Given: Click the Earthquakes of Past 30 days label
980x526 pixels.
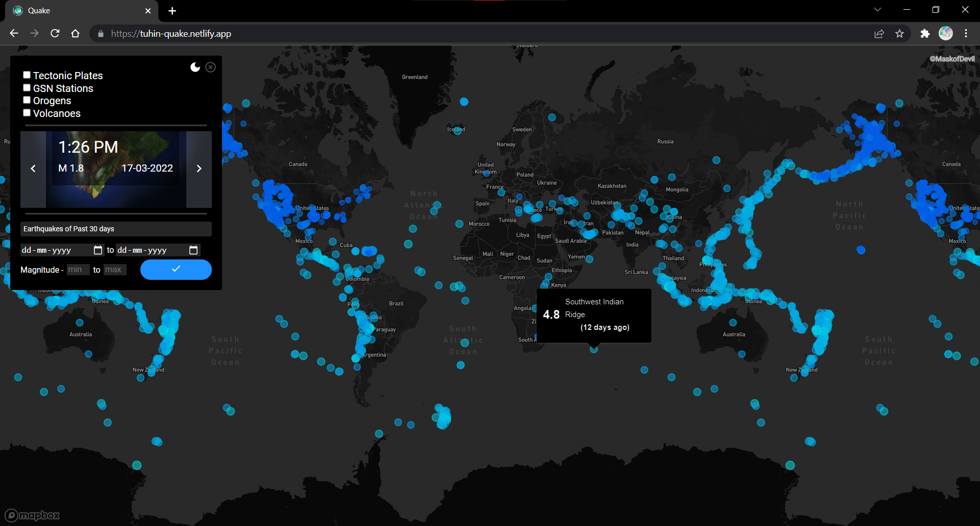Looking at the screenshot, I should tap(116, 229).
